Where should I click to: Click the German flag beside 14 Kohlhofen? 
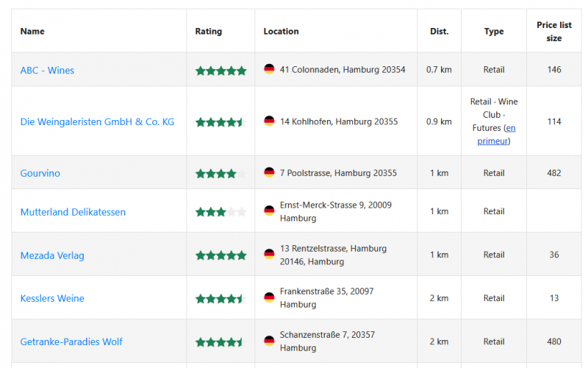[269, 121]
